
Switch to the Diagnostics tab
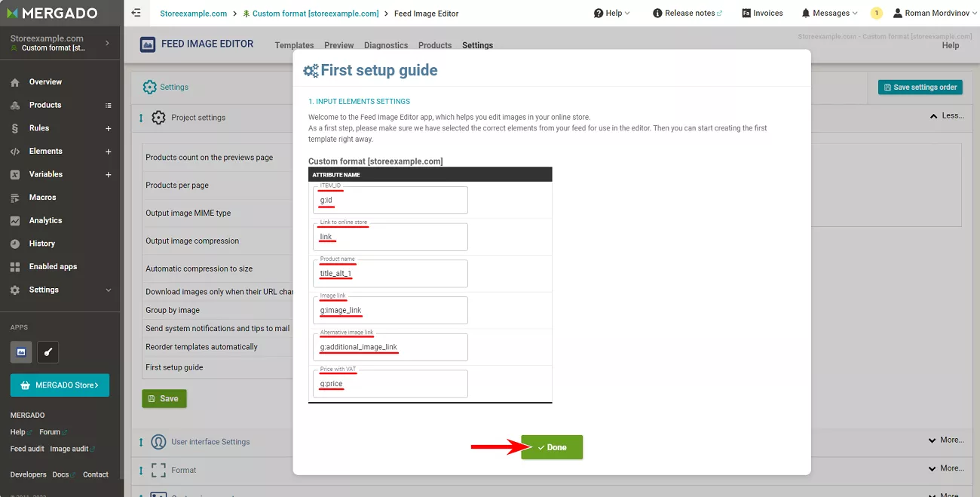pos(386,45)
